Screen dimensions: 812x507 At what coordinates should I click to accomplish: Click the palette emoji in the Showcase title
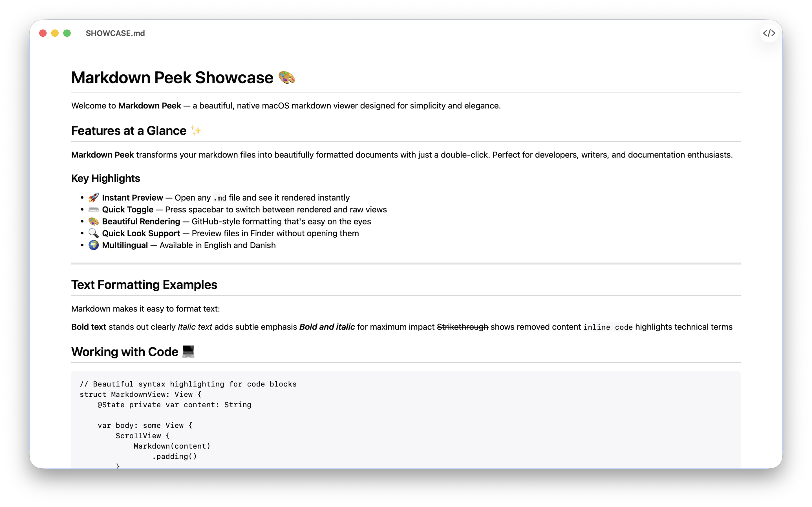(x=287, y=77)
